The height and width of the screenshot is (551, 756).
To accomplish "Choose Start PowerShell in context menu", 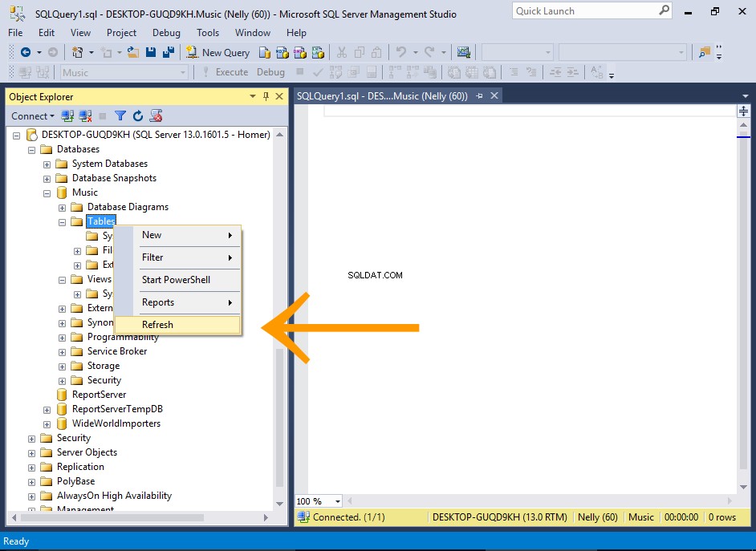I will [177, 280].
